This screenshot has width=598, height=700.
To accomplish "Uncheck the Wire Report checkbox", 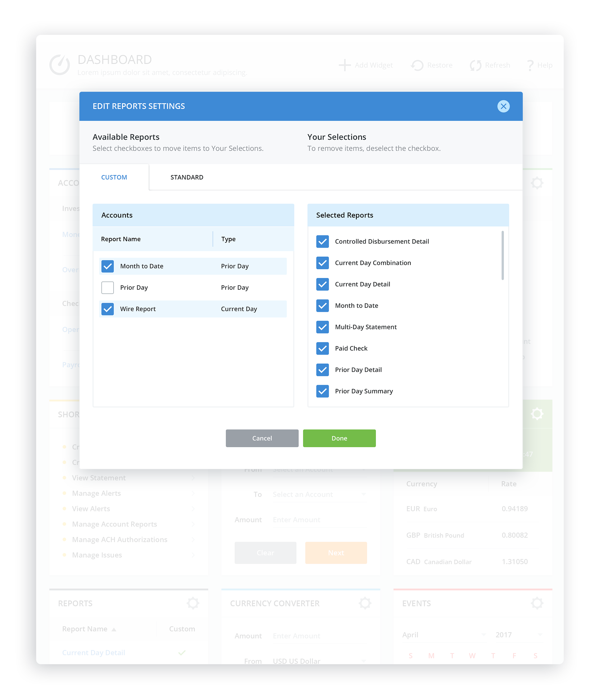I will 107,308.
